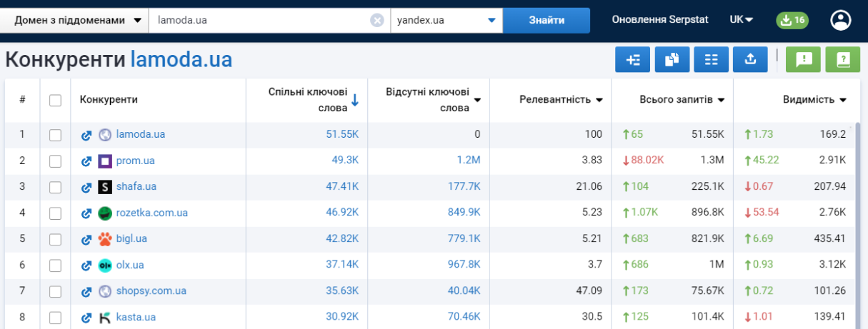Open external link icon for lamoda.ua row
Image resolution: width=868 pixels, height=329 pixels.
click(x=86, y=134)
